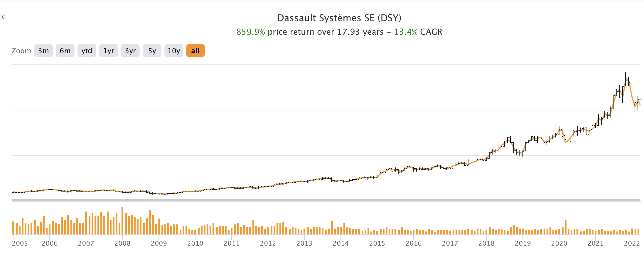
Task: Click the 2007 axis year label
Action: tap(86, 243)
